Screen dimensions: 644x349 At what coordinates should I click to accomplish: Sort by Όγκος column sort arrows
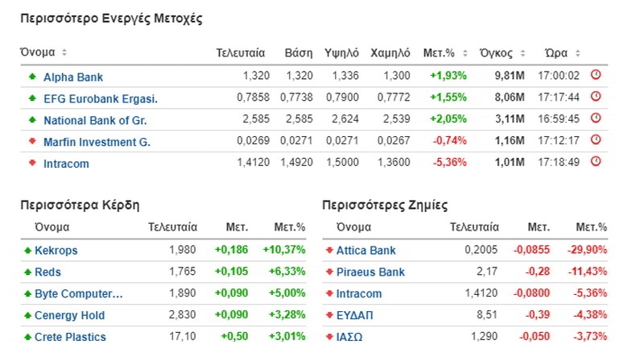coord(522,53)
